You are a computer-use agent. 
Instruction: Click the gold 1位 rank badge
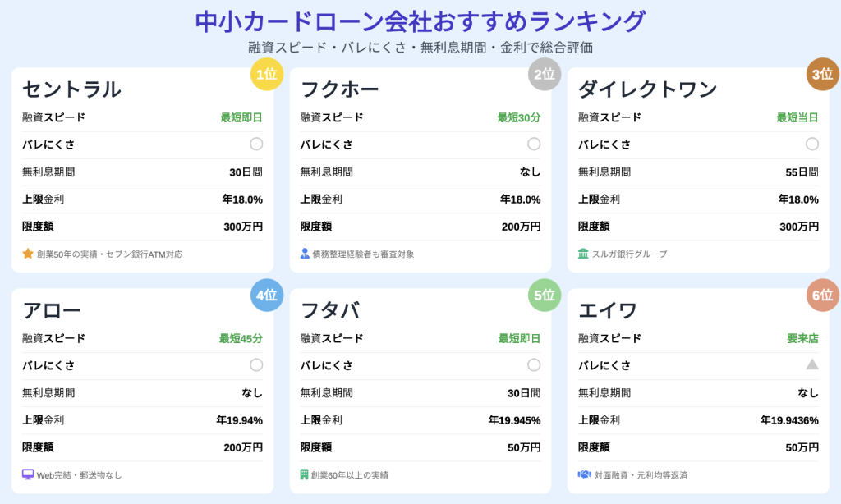(x=267, y=74)
